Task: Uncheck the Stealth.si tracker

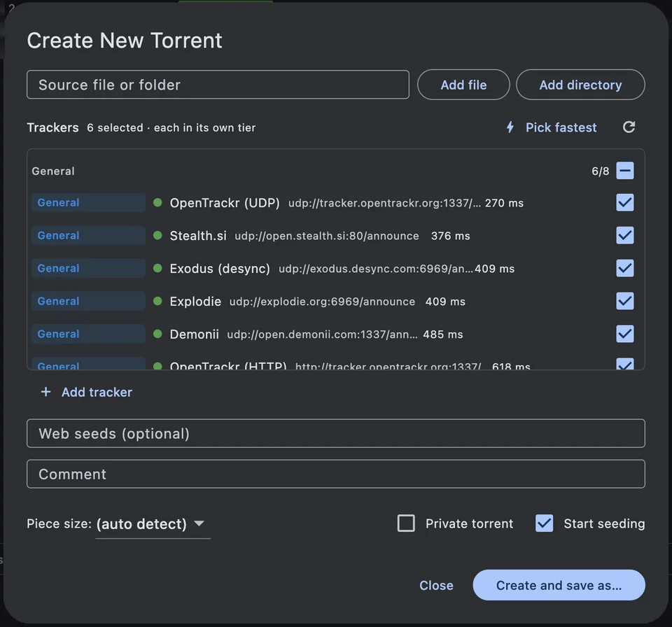Action: 625,235
